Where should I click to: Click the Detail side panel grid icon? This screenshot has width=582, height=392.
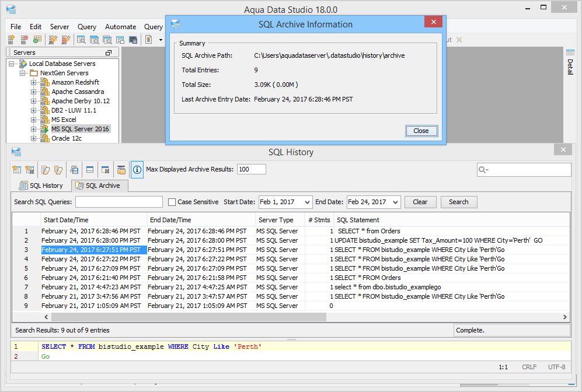pos(570,52)
